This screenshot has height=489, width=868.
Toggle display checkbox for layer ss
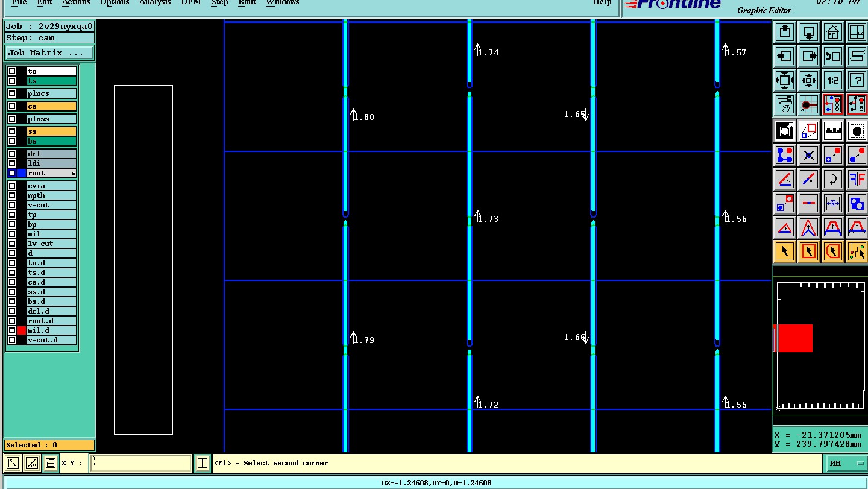(12, 131)
